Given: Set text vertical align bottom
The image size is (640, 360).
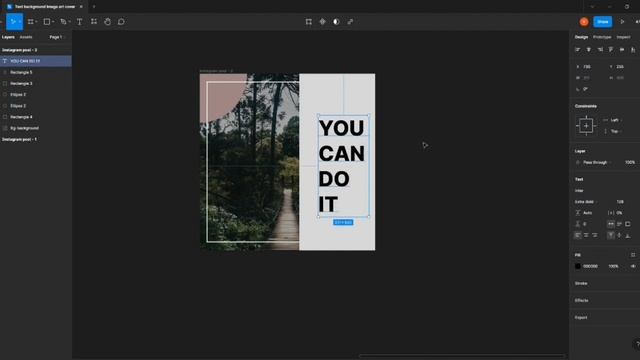Looking at the screenshot, I should click(x=628, y=236).
